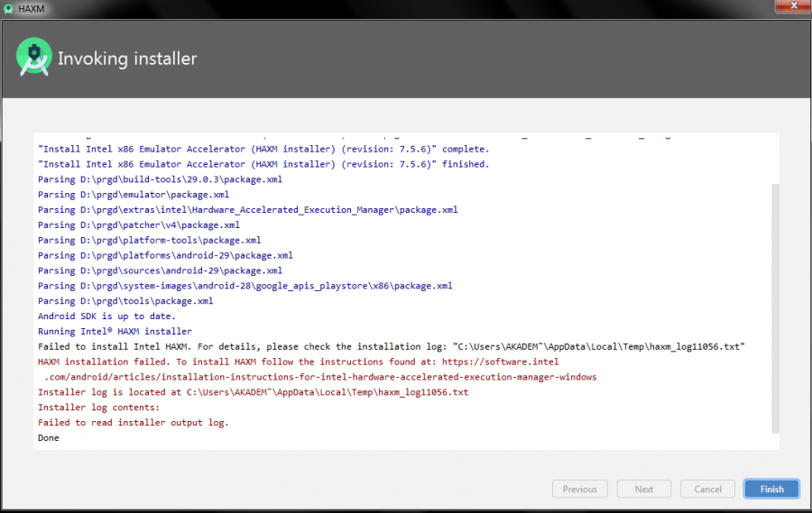
Task: Click the disabled Previous button
Action: click(x=579, y=489)
